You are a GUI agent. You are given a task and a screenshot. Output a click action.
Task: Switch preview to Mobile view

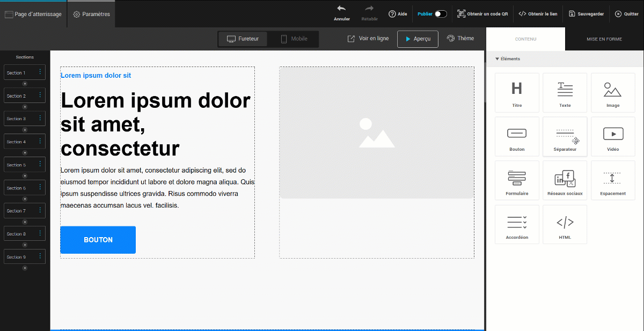tap(294, 39)
